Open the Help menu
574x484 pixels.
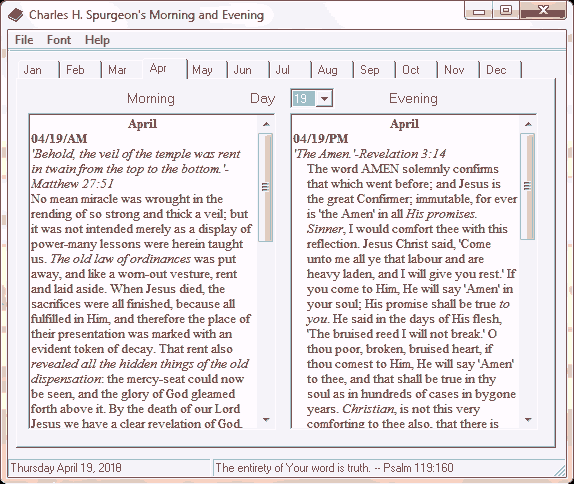click(97, 40)
